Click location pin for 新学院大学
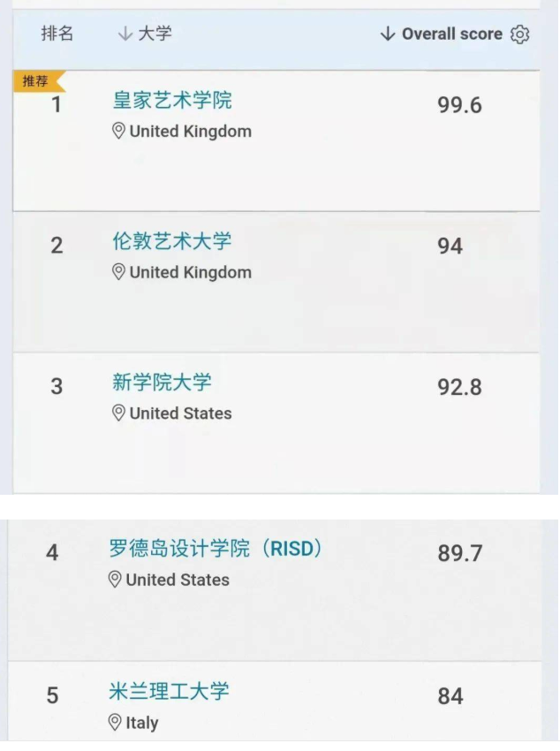 tap(118, 413)
